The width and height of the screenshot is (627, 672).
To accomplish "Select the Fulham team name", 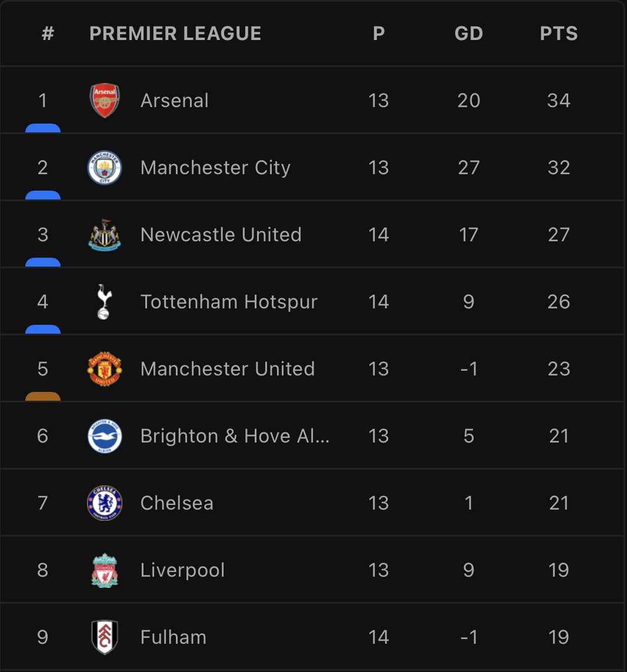I will coord(174,637).
